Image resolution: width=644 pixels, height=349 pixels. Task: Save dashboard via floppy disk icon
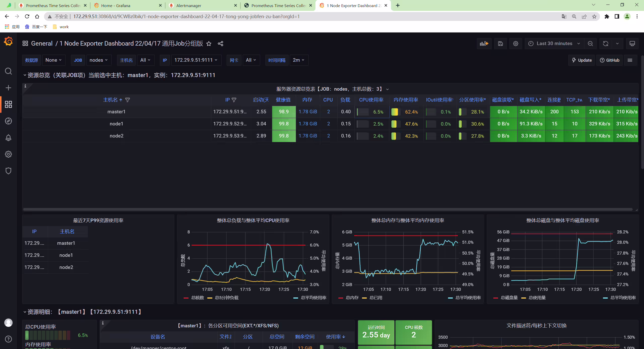(500, 44)
